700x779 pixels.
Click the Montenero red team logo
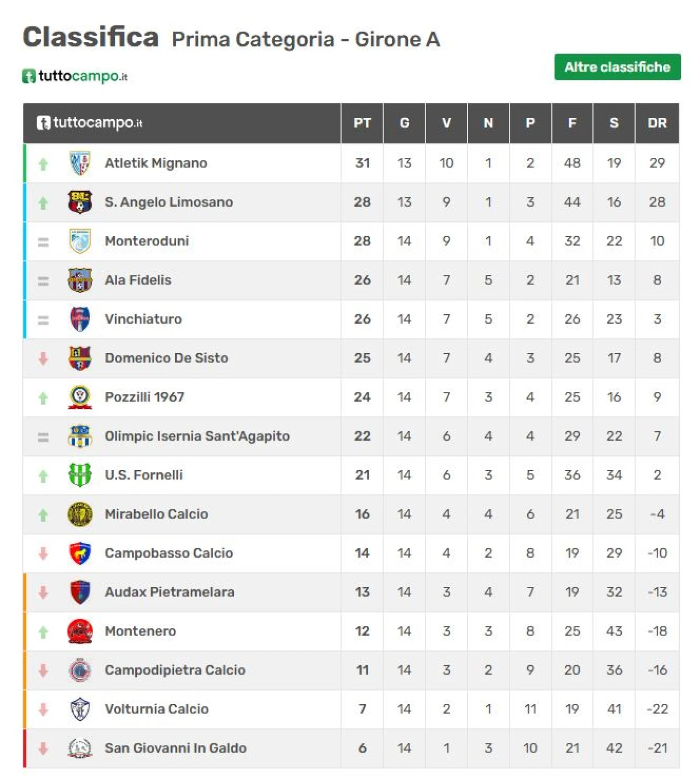point(80,631)
